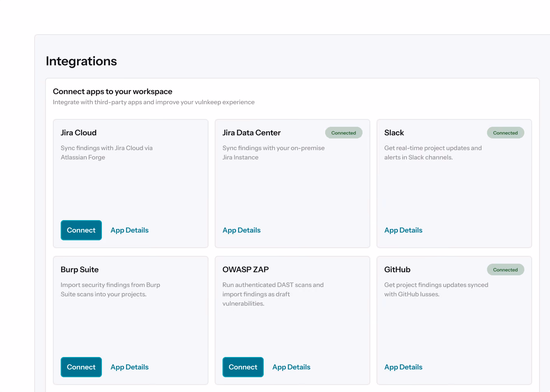Viewport: 550px width, 392px height.
Task: View App Details for Slack
Action: [403, 230]
